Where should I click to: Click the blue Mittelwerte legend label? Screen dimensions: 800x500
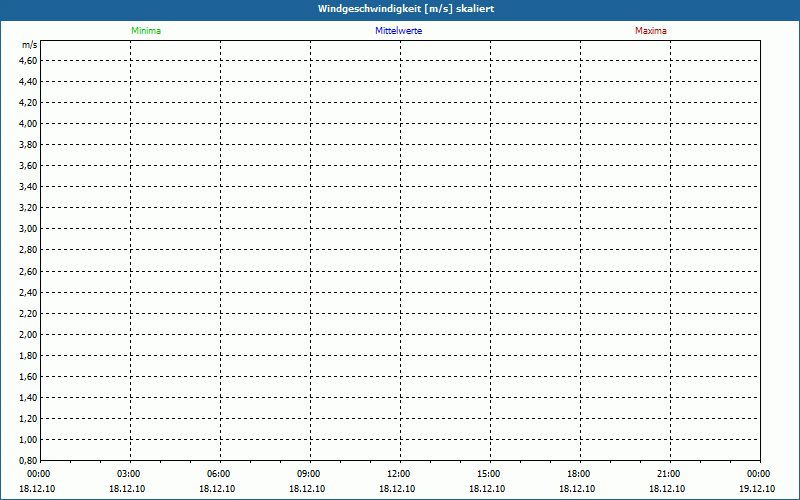pos(398,31)
